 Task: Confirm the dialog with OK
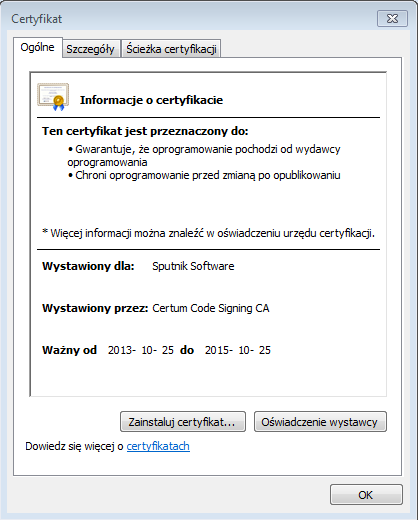pos(366,495)
